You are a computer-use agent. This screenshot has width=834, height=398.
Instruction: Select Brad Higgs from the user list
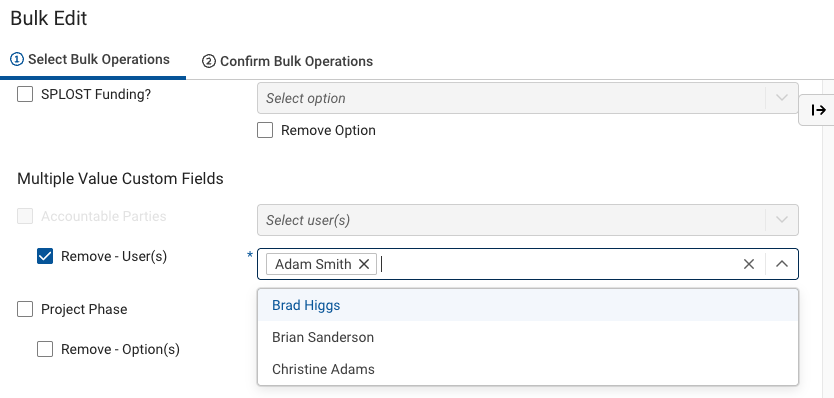(528, 305)
